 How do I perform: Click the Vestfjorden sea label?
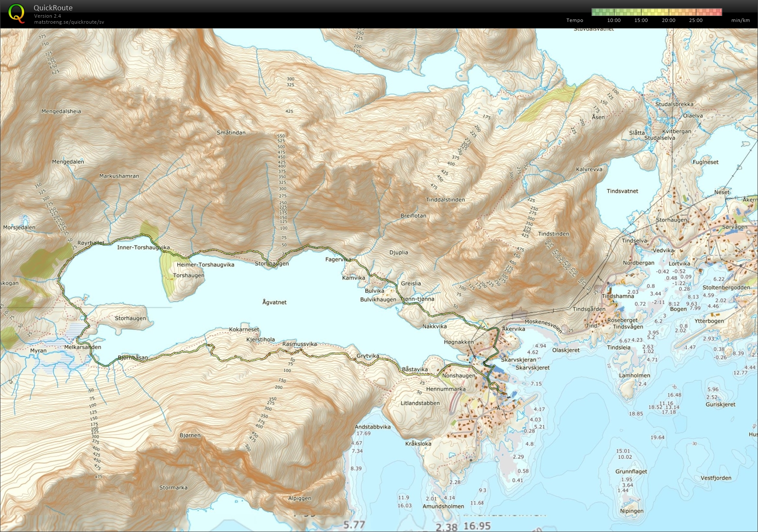point(716,478)
